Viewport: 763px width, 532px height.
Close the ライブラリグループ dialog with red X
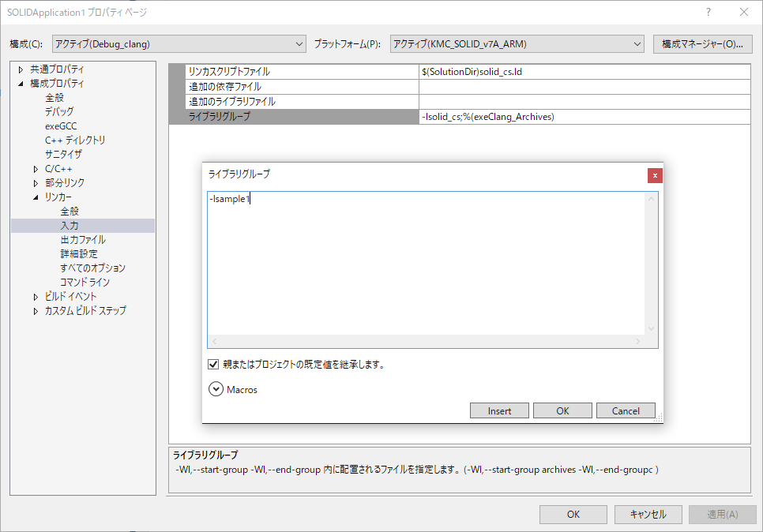(654, 175)
